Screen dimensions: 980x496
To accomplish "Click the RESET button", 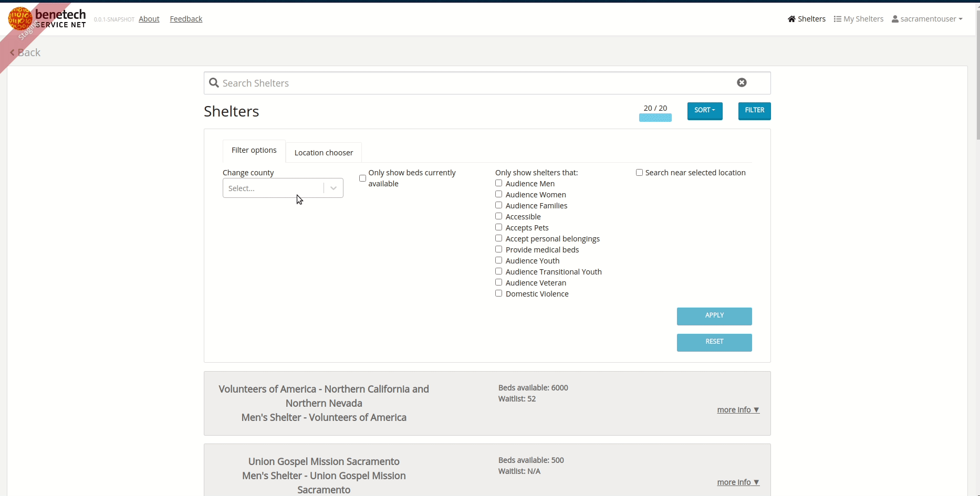I will [714, 342].
